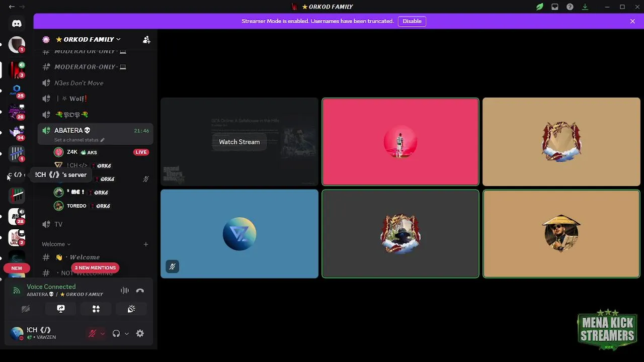This screenshot has height=362, width=644.
Task: Open the activities launcher icon
Action: point(96,309)
